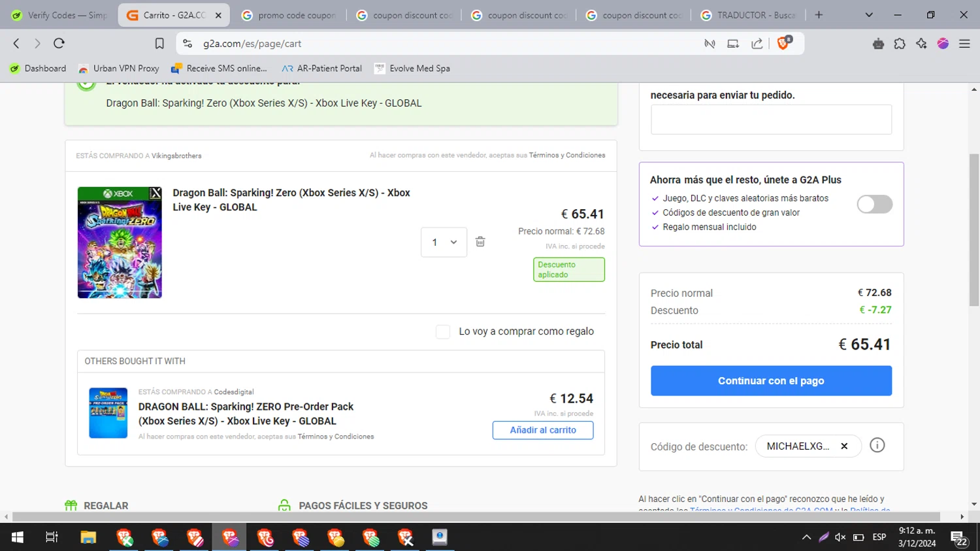The image size is (980, 551).
Task: Click the '€ -7.27' discount amount
Action: (x=875, y=310)
